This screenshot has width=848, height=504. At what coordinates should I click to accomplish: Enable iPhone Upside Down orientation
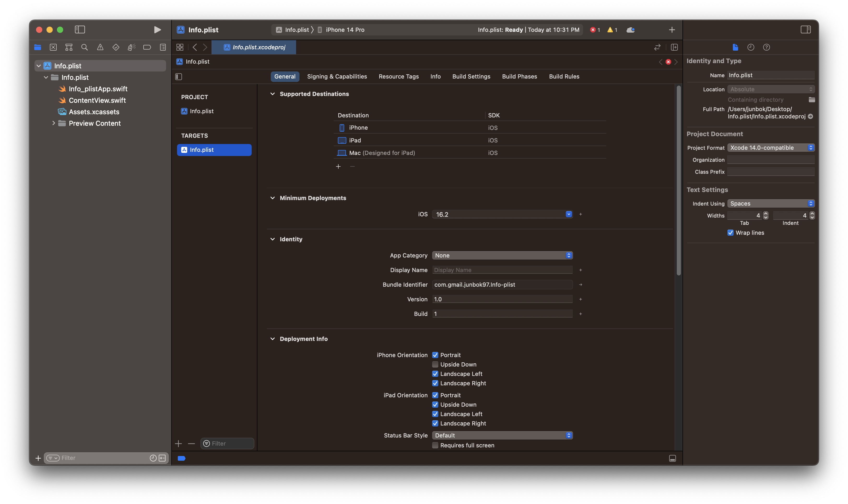click(x=435, y=364)
